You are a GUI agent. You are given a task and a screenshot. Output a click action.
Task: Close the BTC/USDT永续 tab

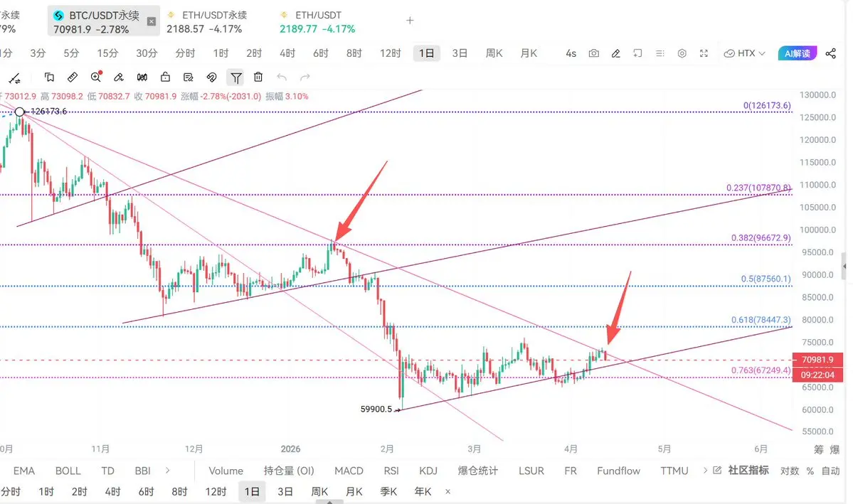click(152, 22)
